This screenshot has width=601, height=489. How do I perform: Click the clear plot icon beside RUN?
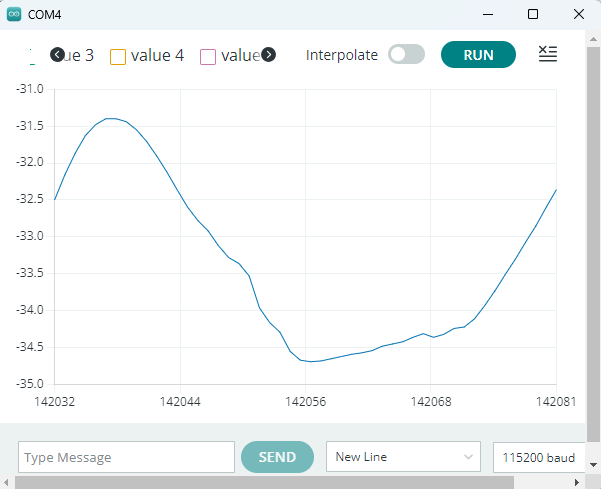pyautogui.click(x=547, y=54)
